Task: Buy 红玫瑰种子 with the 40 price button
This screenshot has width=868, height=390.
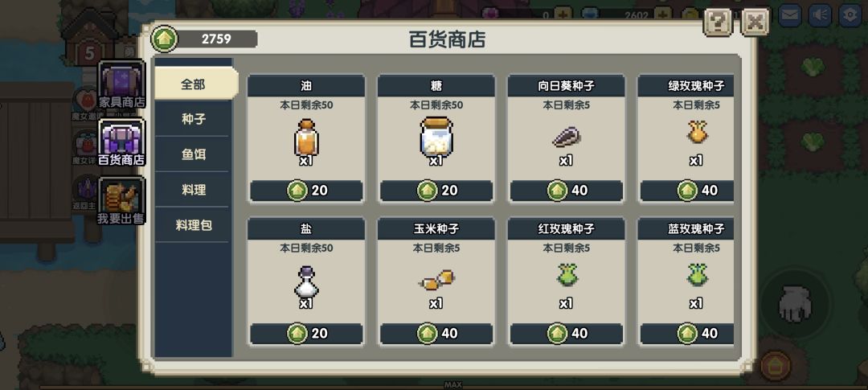Action: tap(567, 334)
